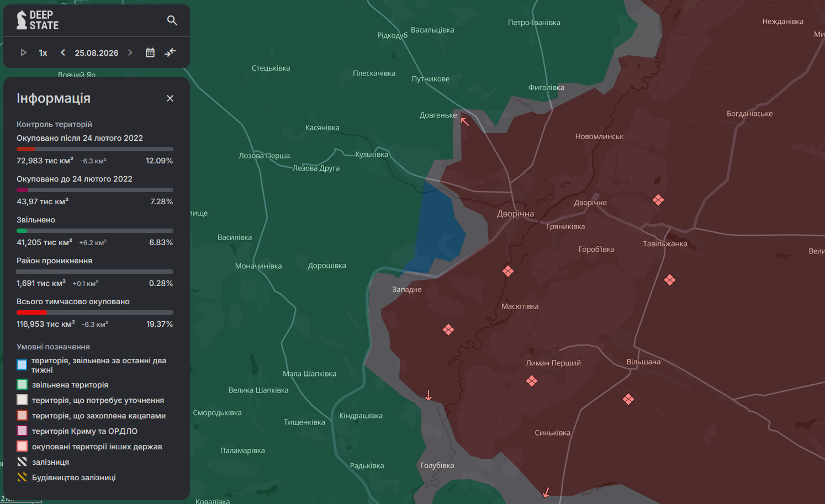Click the Масютівка label
The width and height of the screenshot is (825, 504).
520,306
